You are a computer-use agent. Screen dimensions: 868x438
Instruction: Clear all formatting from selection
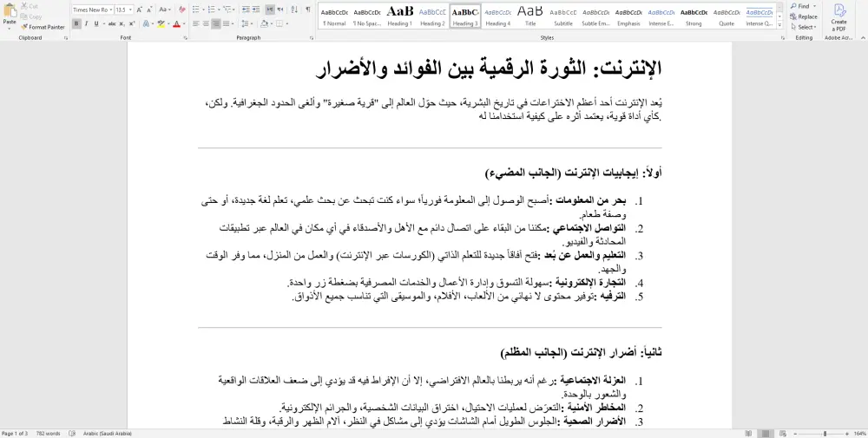tap(182, 10)
